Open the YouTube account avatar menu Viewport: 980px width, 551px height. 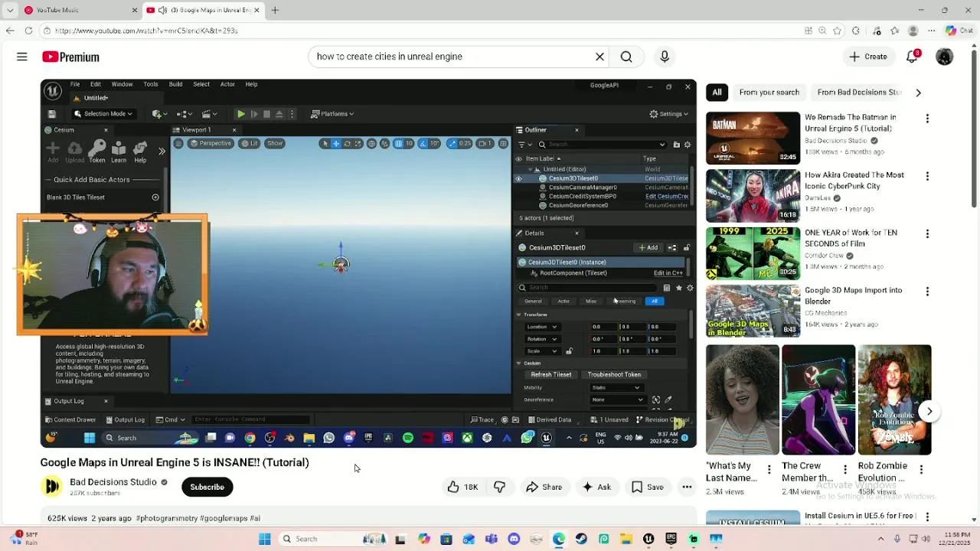944,57
